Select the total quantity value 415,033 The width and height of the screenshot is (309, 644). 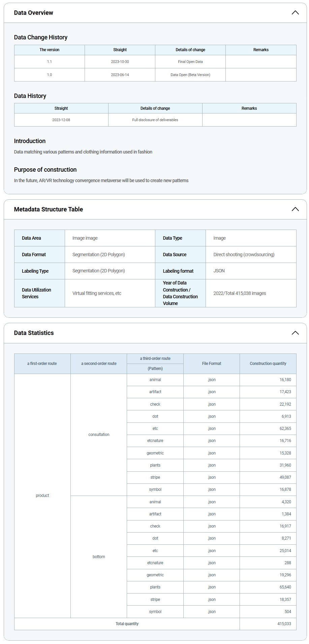tap(284, 624)
